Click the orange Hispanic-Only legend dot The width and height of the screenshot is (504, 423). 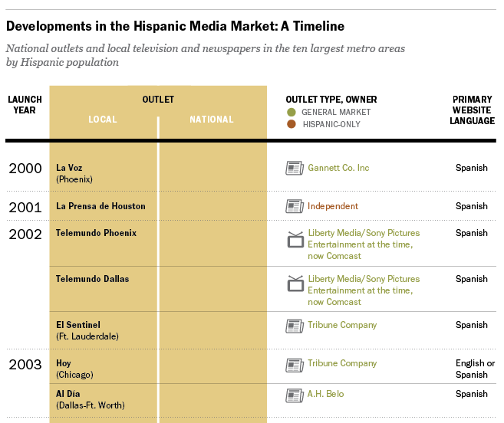(x=292, y=124)
